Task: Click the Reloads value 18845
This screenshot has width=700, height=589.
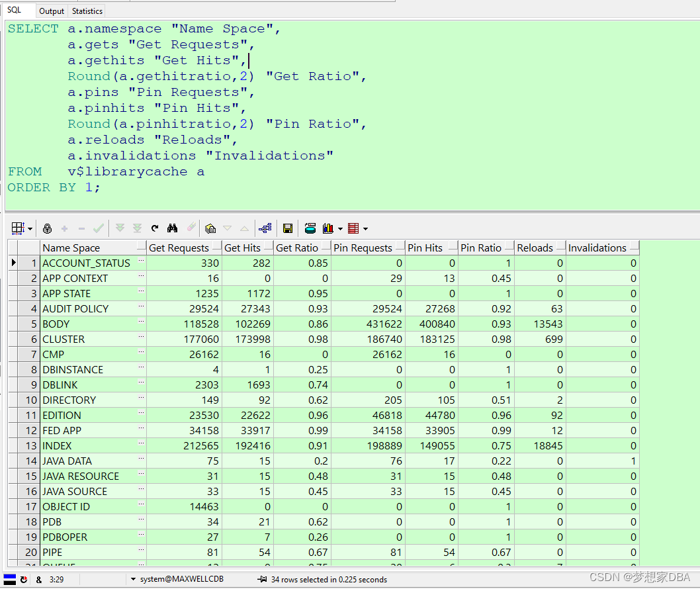Action: coord(548,445)
